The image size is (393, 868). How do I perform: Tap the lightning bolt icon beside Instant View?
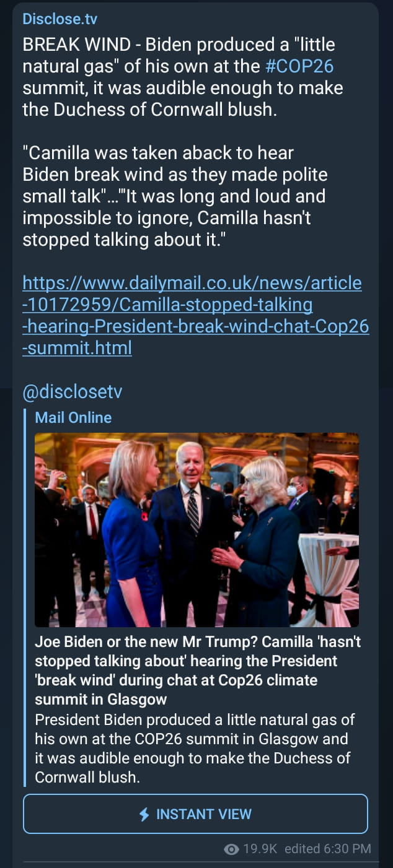coord(144,814)
